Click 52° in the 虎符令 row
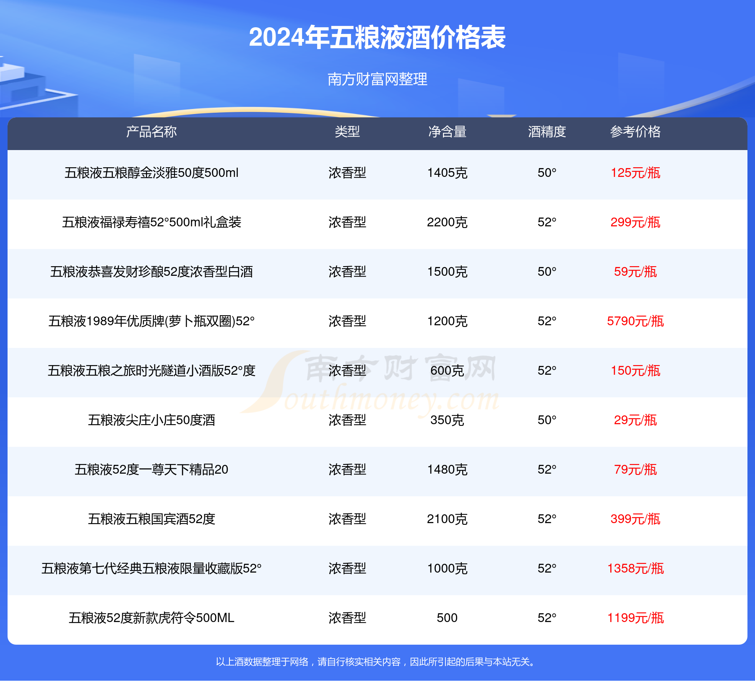 coord(547,618)
